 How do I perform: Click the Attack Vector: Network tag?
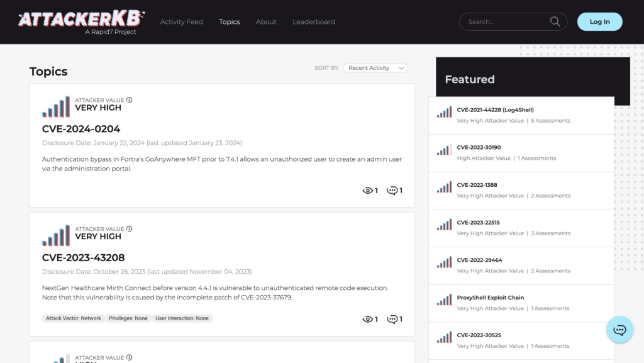[73, 318]
